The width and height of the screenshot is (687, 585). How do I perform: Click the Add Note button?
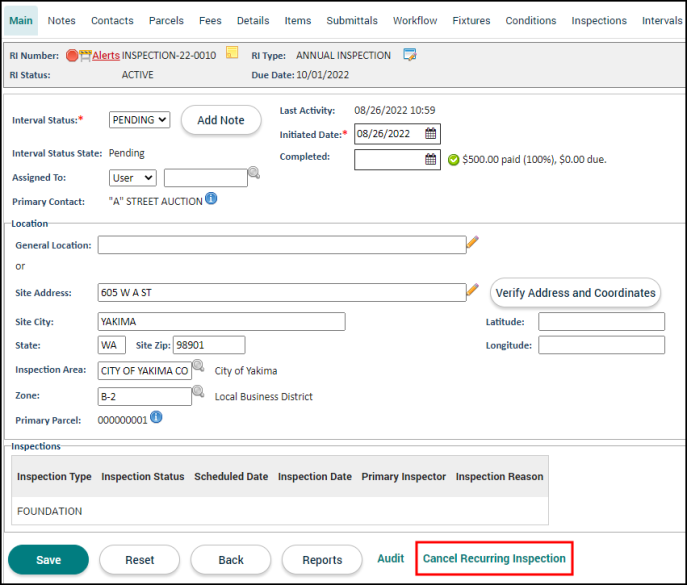(x=221, y=120)
